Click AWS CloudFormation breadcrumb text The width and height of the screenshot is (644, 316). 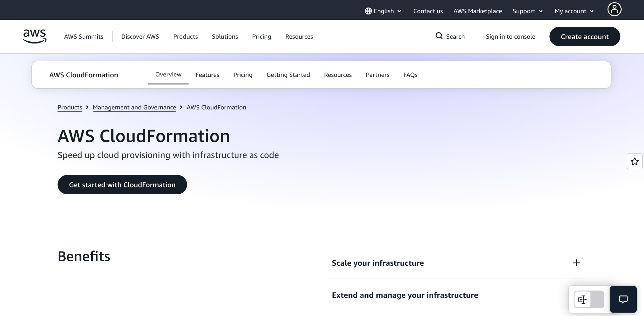(216, 107)
